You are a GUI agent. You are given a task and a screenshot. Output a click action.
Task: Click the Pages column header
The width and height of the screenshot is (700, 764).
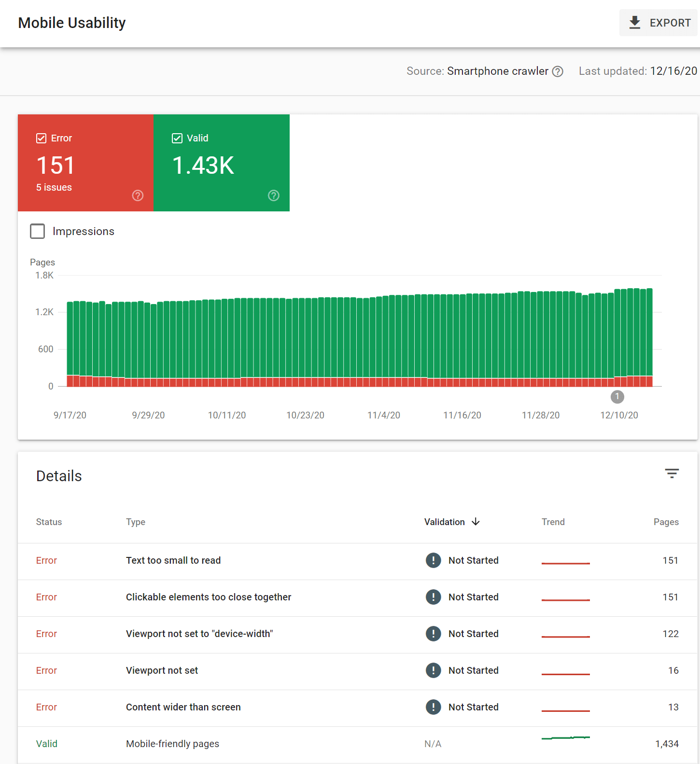666,522
